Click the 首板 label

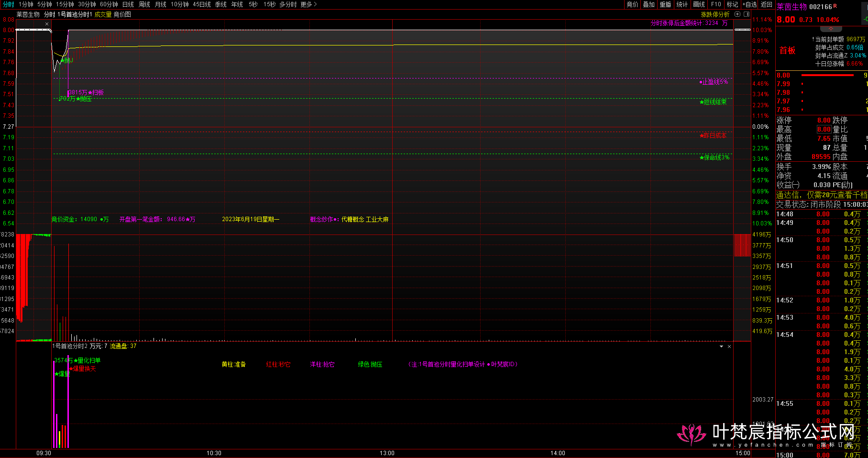(x=787, y=51)
